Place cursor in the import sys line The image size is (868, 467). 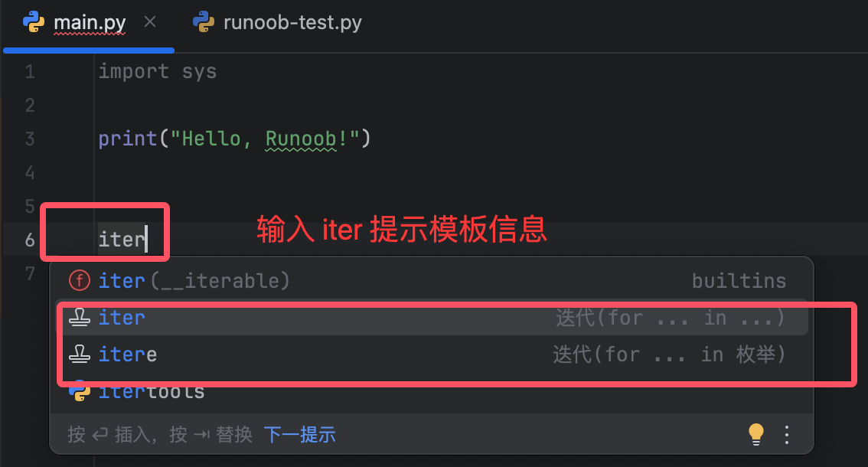pos(158,72)
